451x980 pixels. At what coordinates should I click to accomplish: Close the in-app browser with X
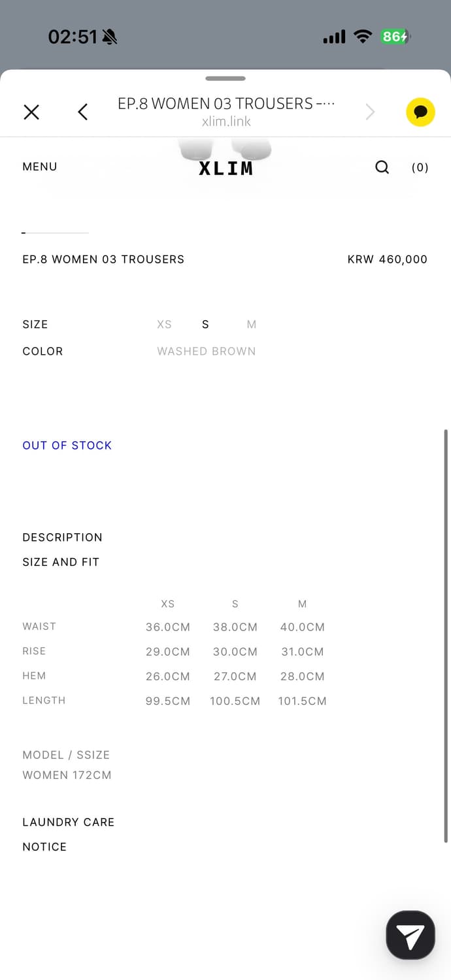coord(31,112)
